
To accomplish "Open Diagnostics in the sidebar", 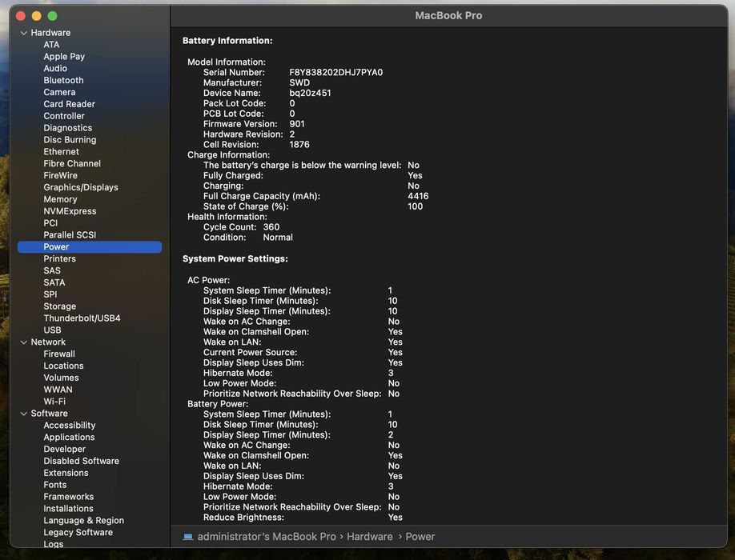I will point(68,128).
